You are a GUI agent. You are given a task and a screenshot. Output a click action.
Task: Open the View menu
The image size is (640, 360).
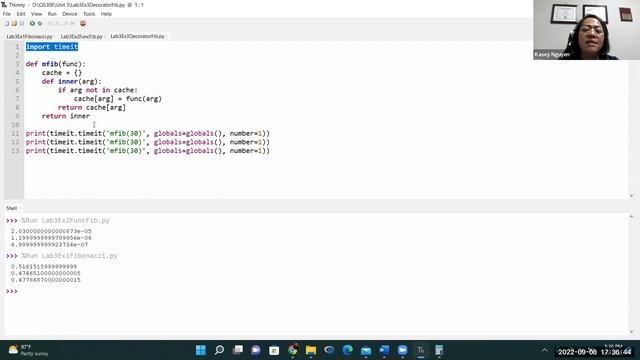coord(36,14)
